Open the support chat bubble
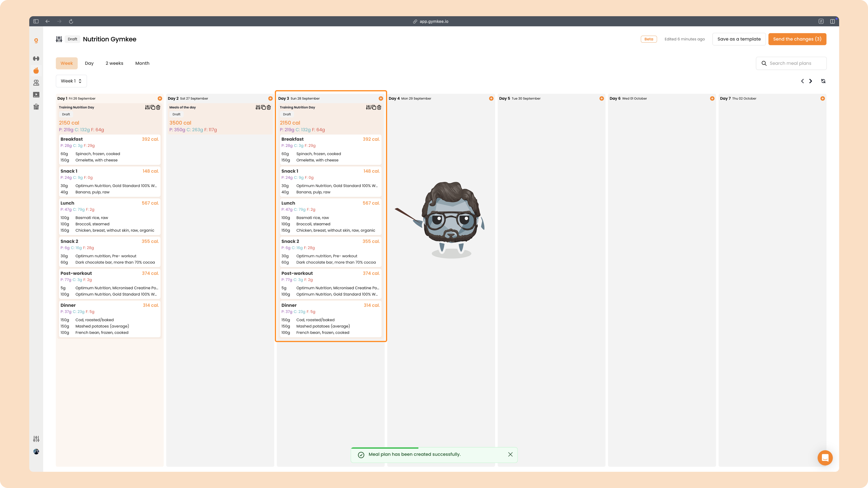Screen dimensions: 868x488 pyautogui.click(x=825, y=458)
